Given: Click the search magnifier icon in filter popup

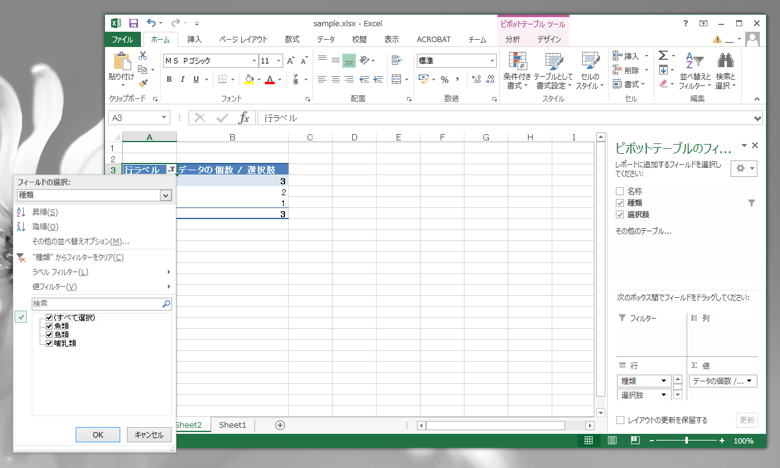Looking at the screenshot, I should click(x=166, y=303).
